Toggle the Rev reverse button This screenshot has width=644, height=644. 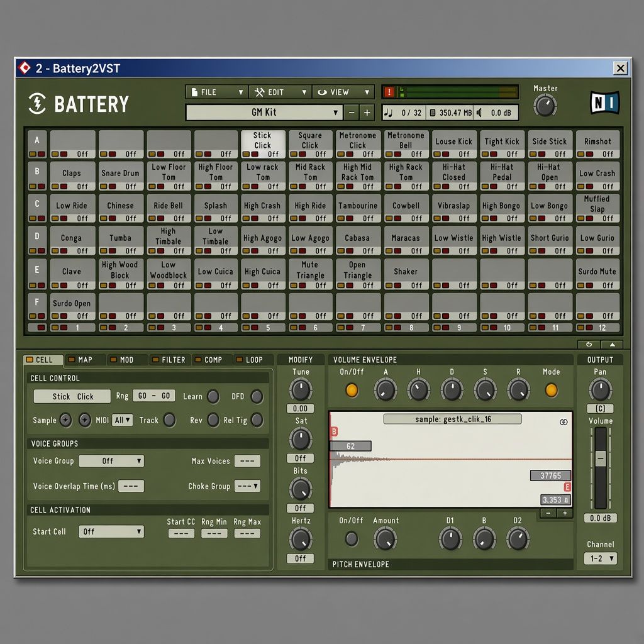(213, 420)
